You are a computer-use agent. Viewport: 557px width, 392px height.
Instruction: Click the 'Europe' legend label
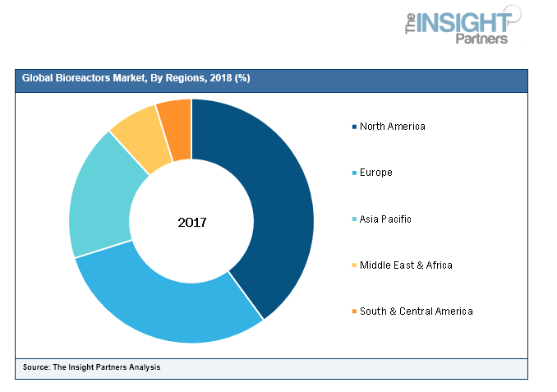point(375,173)
